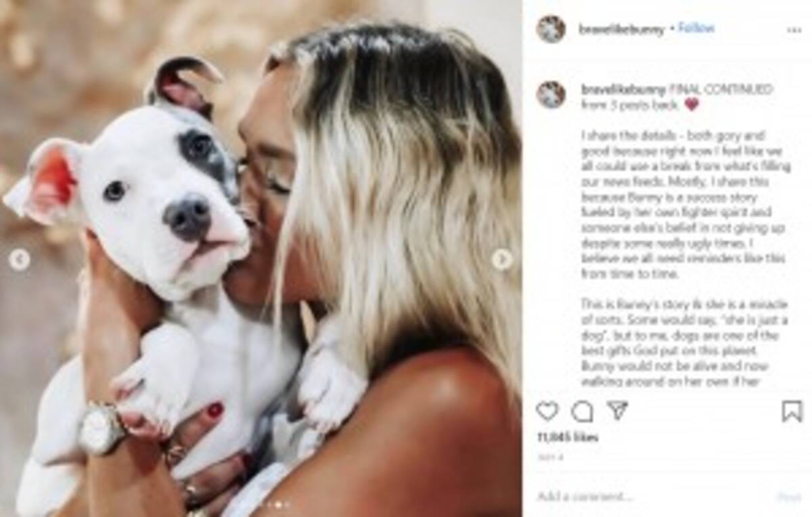
Task: Click the post date below likes
Action: click(547, 457)
